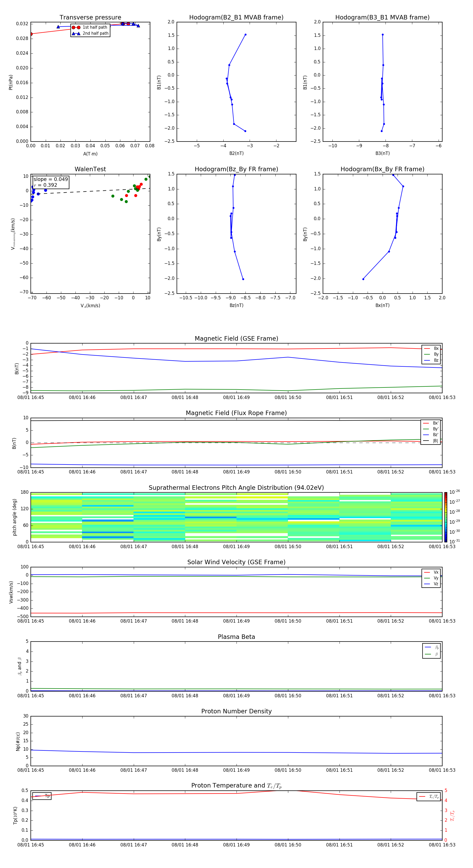Click the "Bz(nT)" x-axis label
Screen dimensions: 473x868
(236, 305)
